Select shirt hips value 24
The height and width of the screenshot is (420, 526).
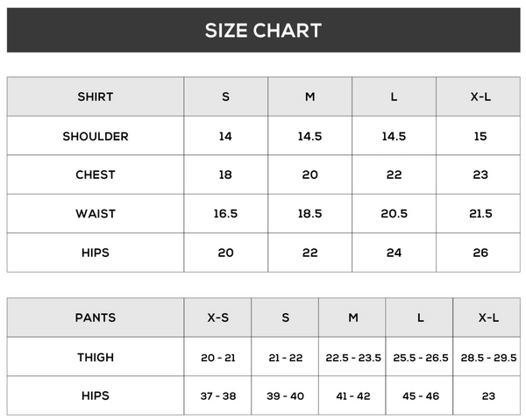click(x=394, y=253)
